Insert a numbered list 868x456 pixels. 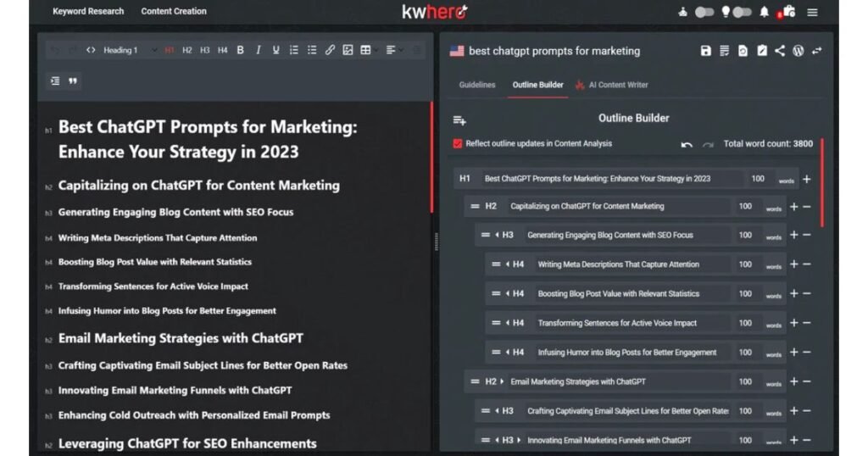[x=294, y=50]
